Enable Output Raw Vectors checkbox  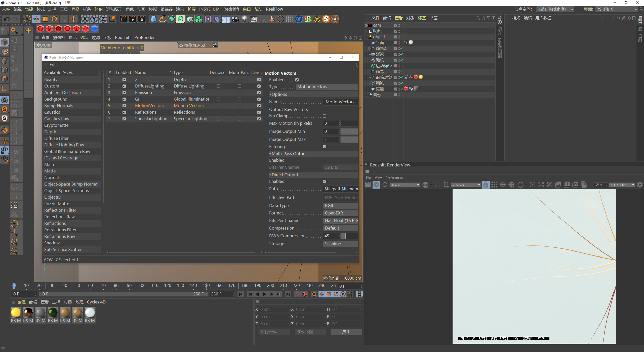(325, 109)
